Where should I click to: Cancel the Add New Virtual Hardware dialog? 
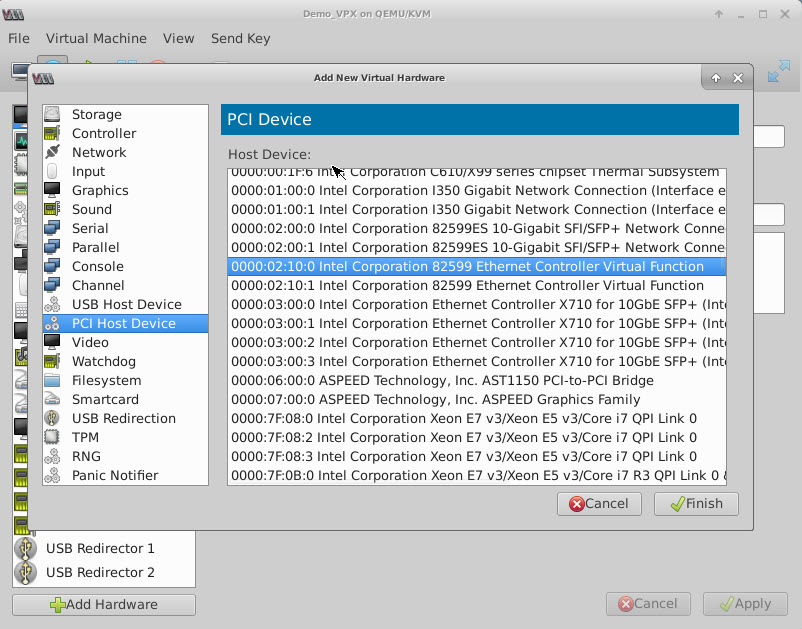[x=599, y=504]
